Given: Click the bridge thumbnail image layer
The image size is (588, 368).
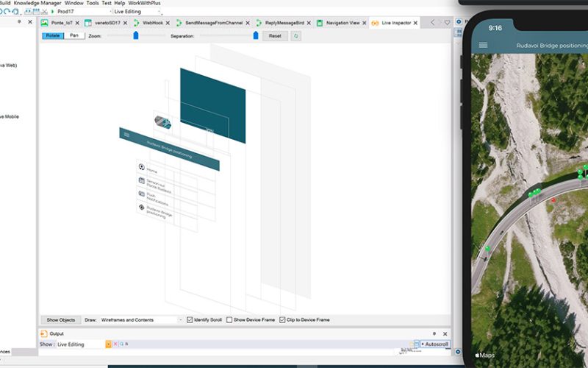Looking at the screenshot, I should [162, 122].
